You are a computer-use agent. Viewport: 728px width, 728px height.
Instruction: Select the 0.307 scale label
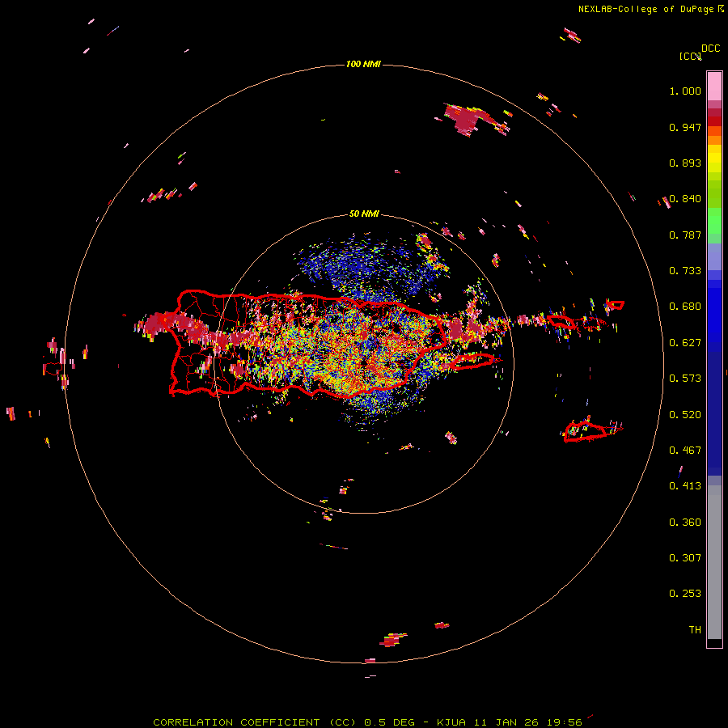[x=685, y=558]
